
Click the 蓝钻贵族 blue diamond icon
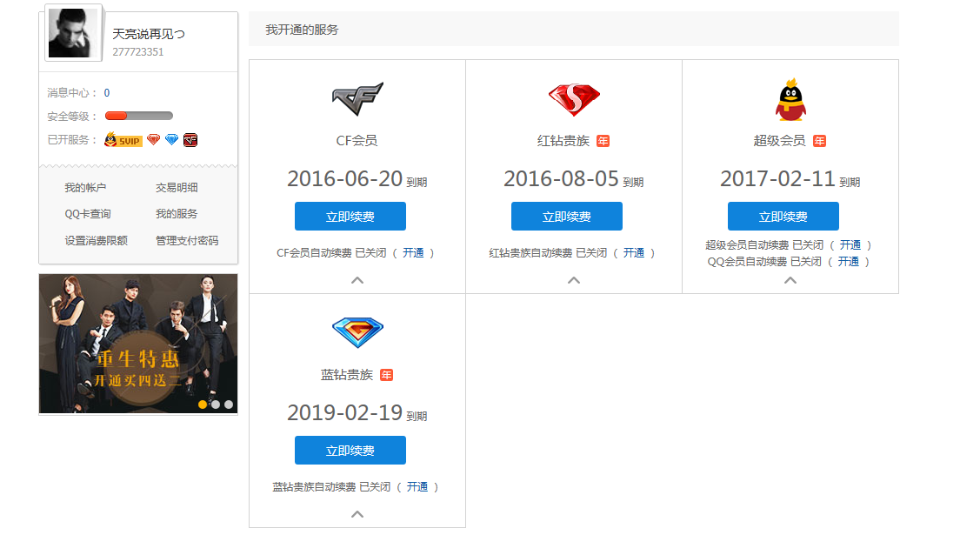(x=357, y=332)
